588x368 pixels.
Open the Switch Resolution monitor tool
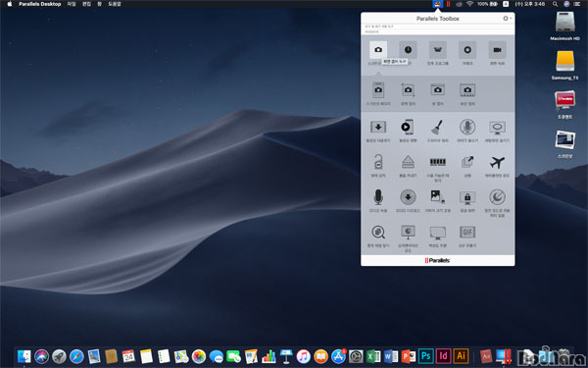[x=438, y=232]
